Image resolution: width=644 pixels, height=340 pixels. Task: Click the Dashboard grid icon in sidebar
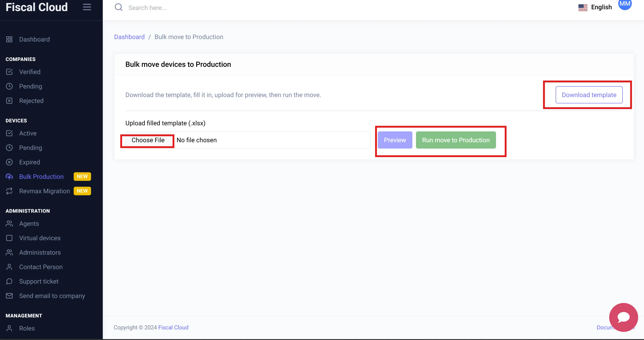pyautogui.click(x=9, y=39)
